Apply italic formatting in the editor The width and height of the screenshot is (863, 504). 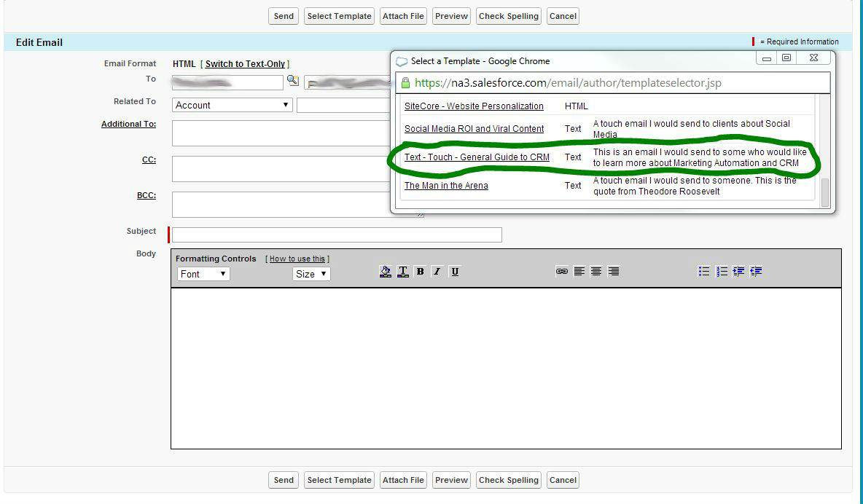pos(437,272)
